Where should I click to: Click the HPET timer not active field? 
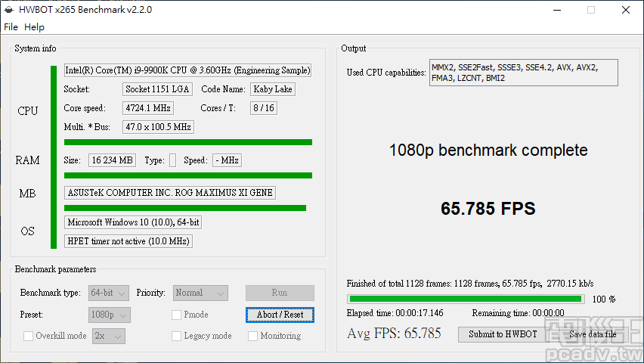[128, 241]
